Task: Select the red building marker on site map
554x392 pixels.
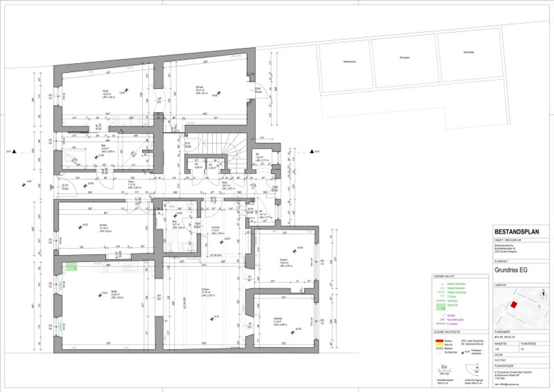Action: tap(513, 305)
